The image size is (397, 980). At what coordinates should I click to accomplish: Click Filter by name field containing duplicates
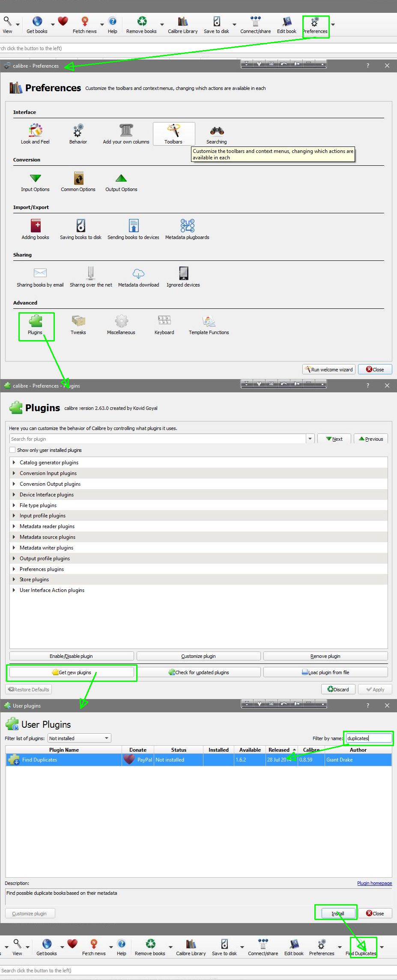pos(369,738)
